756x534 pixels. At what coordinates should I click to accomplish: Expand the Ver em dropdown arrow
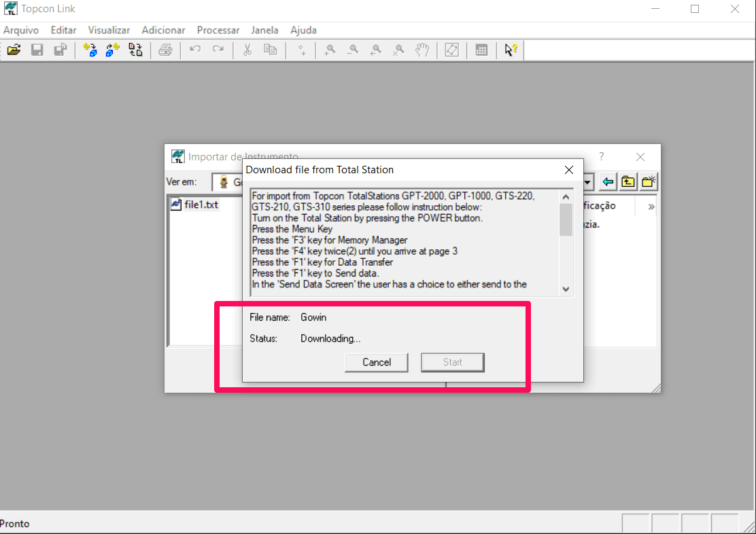(587, 182)
